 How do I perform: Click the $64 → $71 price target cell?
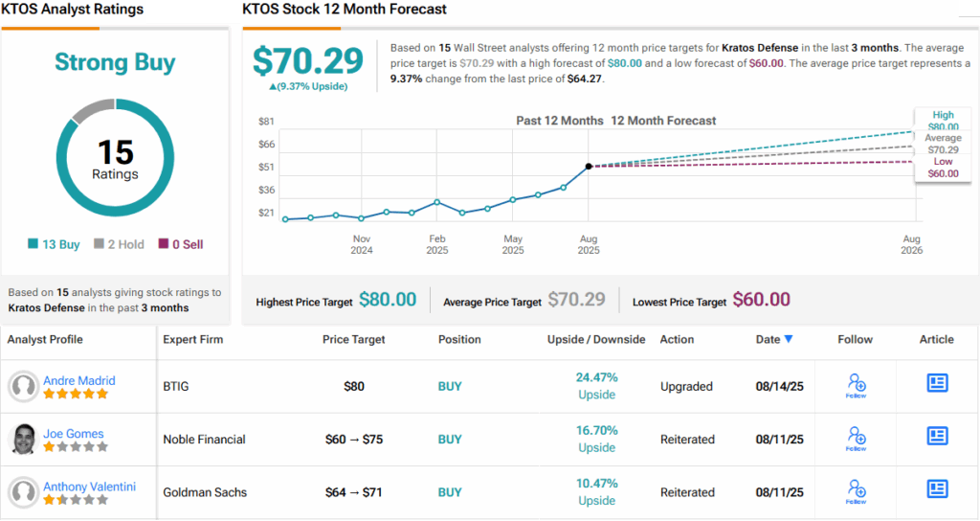click(x=354, y=492)
